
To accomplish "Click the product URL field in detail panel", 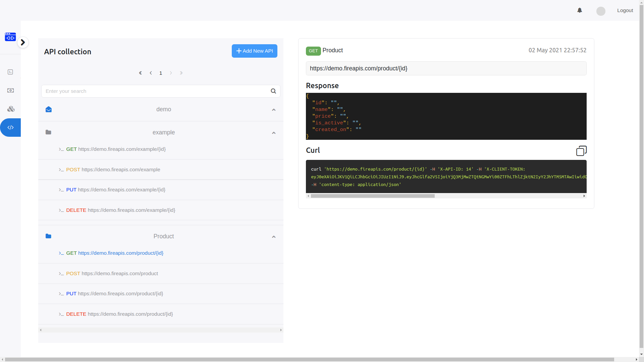I will [446, 68].
